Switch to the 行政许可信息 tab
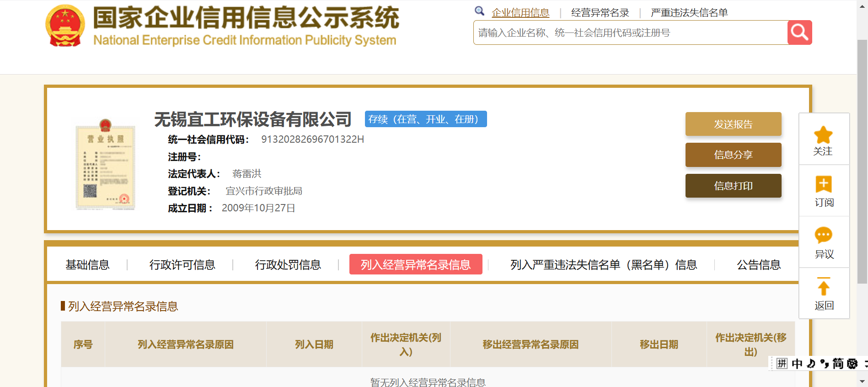 (x=182, y=264)
